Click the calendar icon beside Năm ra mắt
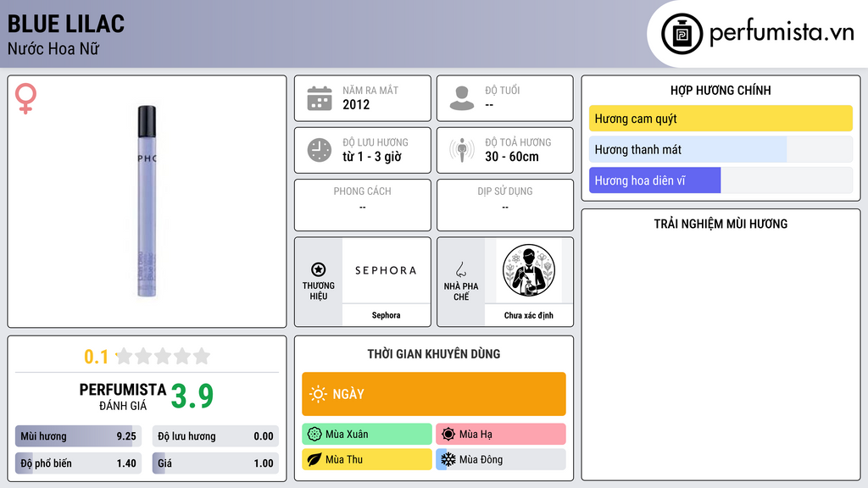This screenshot has width=868, height=488. coord(320,98)
